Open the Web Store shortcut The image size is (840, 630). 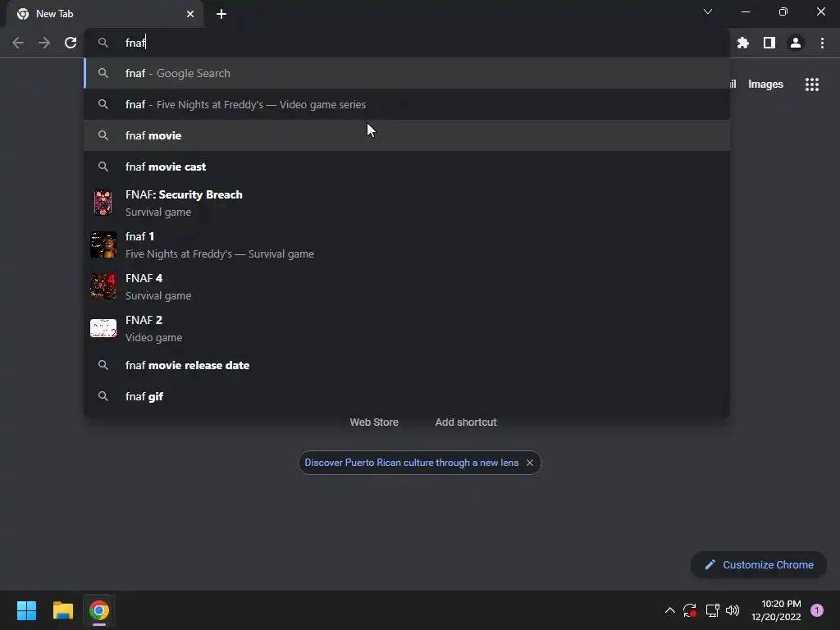374,422
